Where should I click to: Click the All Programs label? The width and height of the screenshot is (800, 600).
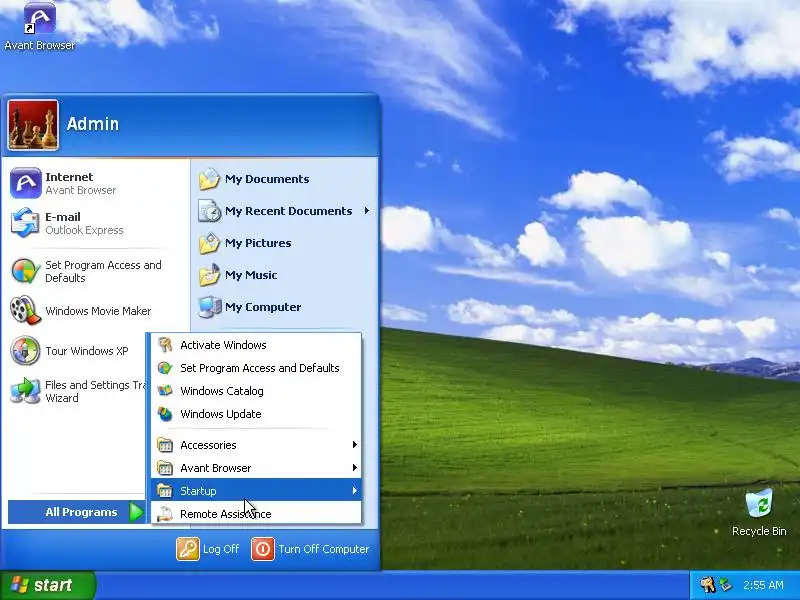click(x=81, y=512)
